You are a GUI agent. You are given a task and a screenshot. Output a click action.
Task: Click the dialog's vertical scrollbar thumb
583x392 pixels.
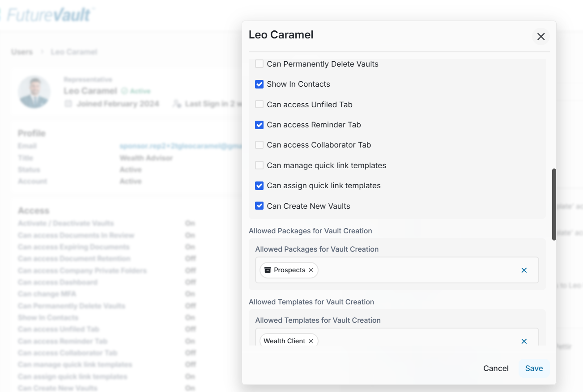coord(554,204)
